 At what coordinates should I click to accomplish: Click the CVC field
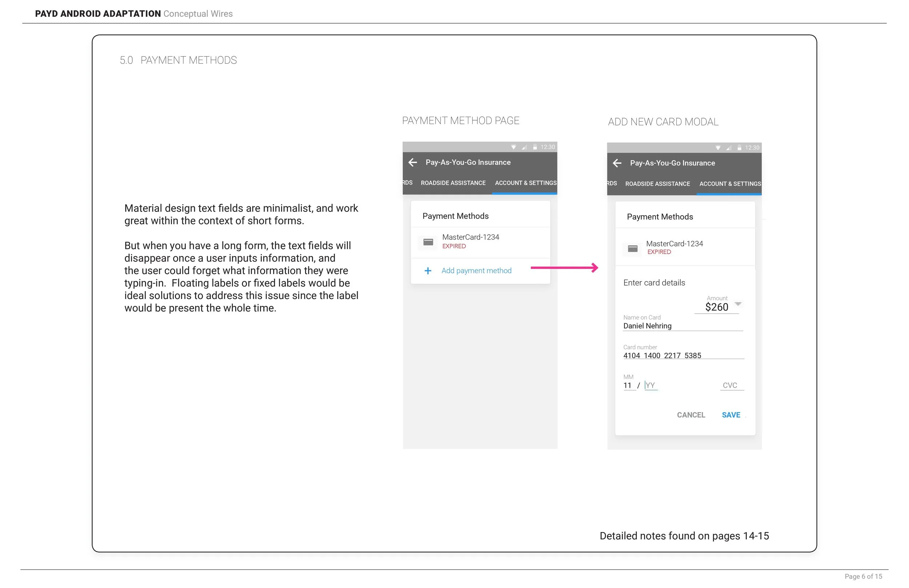tap(732, 385)
